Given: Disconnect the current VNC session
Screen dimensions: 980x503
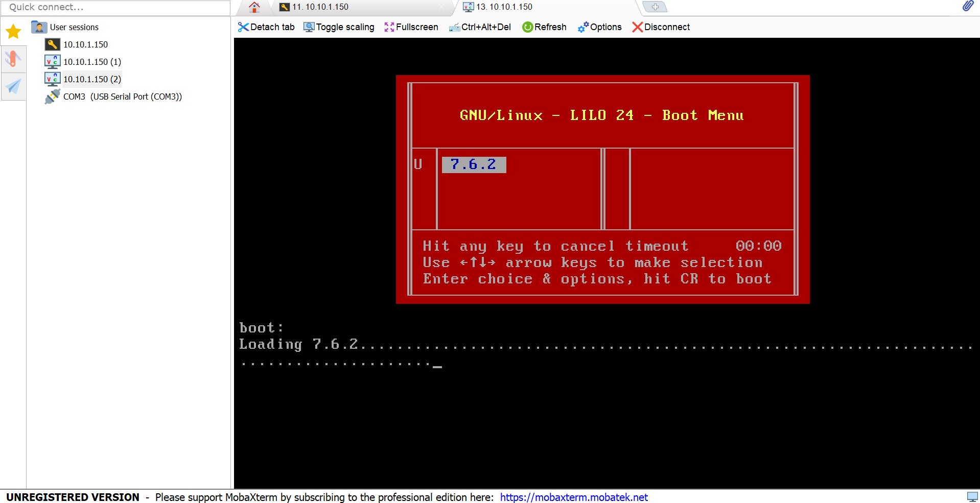Looking at the screenshot, I should pos(661,27).
